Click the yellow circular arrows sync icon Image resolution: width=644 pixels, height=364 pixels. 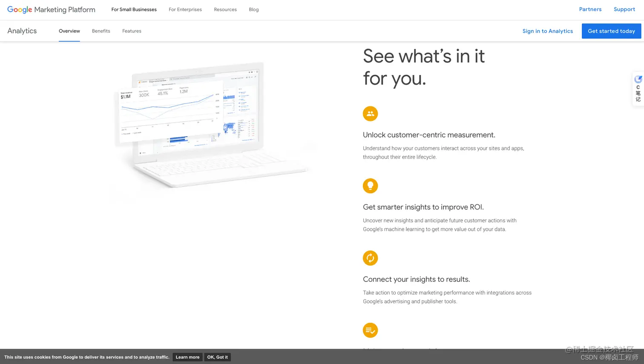370,258
